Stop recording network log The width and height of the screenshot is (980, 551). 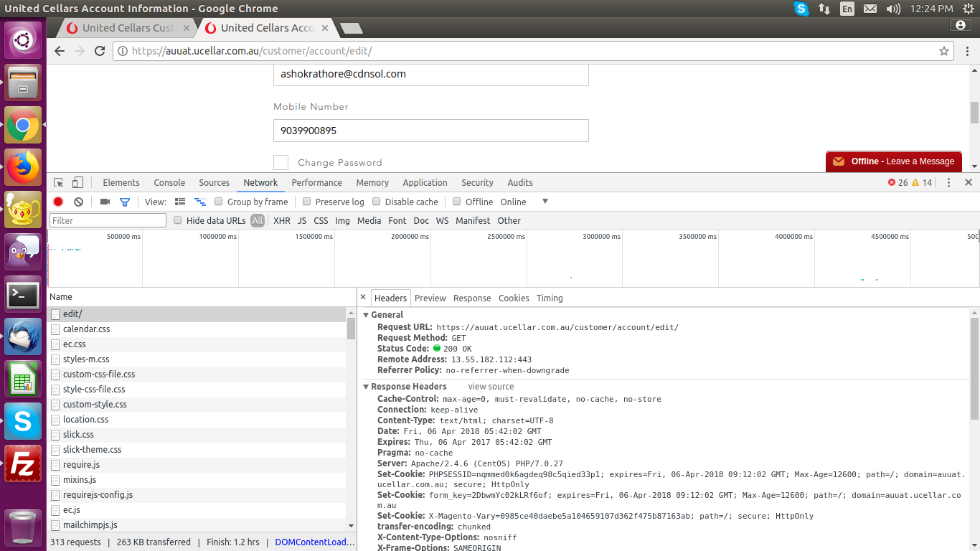pyautogui.click(x=58, y=202)
